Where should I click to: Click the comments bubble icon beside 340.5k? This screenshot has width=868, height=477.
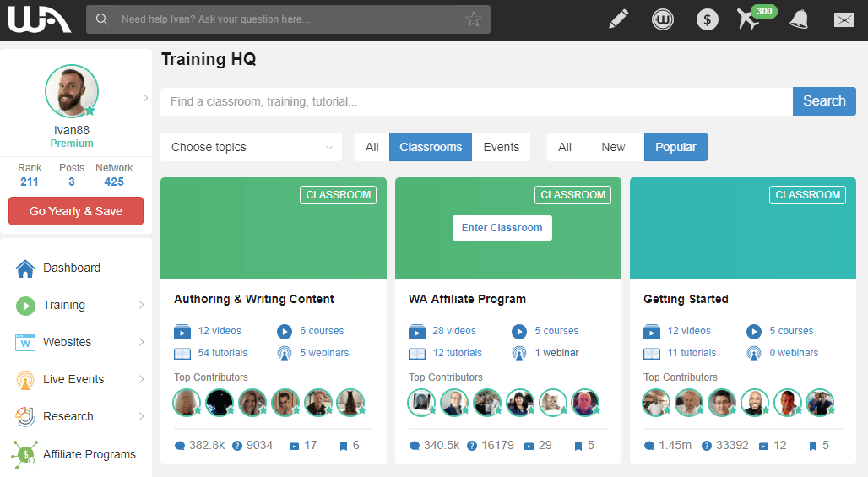coord(414,446)
